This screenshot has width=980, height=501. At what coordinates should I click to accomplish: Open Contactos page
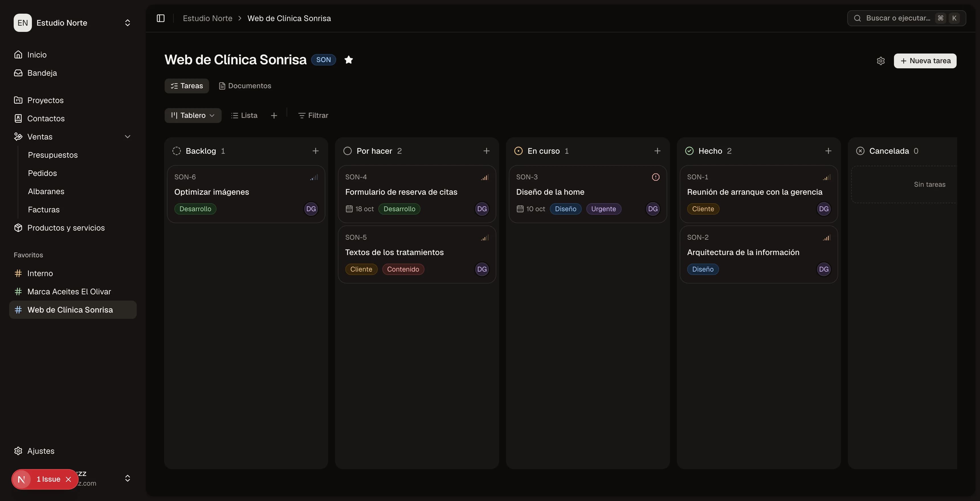point(73,119)
